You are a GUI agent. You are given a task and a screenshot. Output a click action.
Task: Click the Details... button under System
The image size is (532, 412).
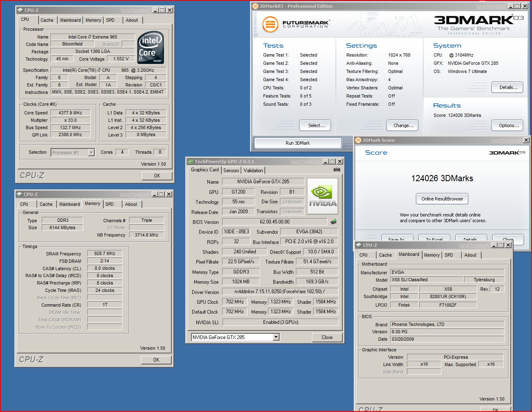point(507,87)
